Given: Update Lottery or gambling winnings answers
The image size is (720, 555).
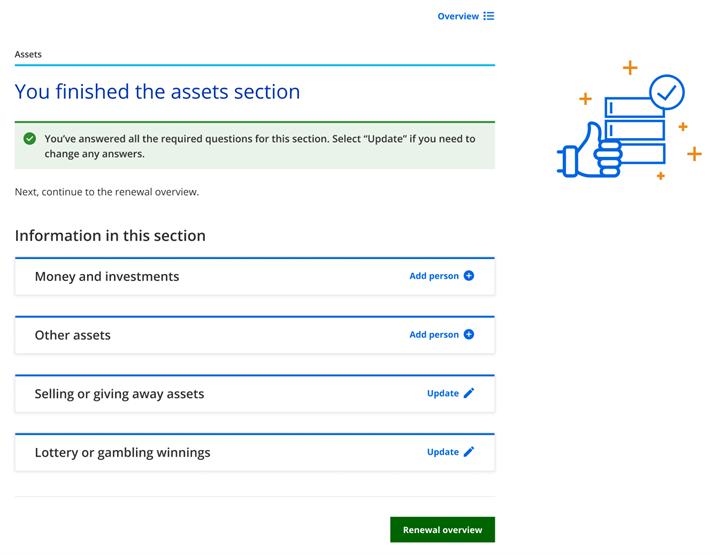Looking at the screenshot, I should [443, 452].
